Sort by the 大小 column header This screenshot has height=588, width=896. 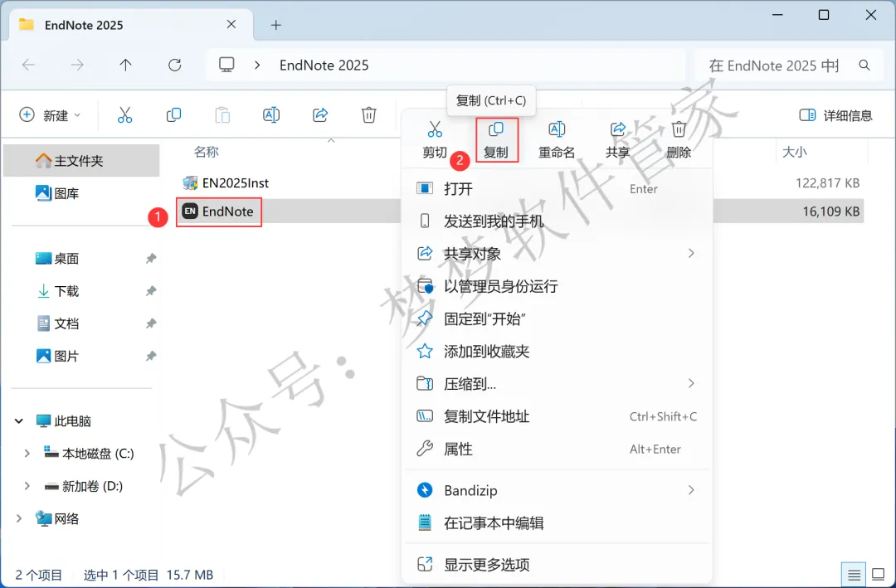click(x=794, y=152)
